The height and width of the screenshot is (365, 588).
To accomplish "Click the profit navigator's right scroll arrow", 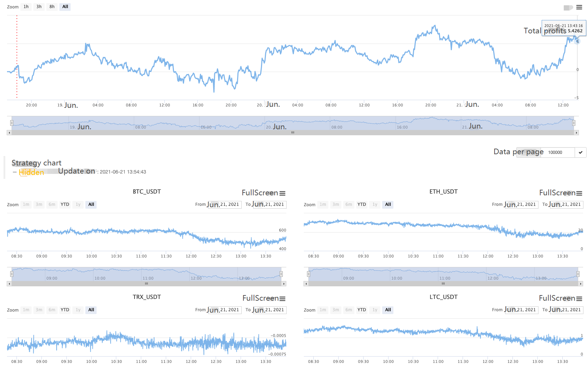I will click(x=576, y=133).
